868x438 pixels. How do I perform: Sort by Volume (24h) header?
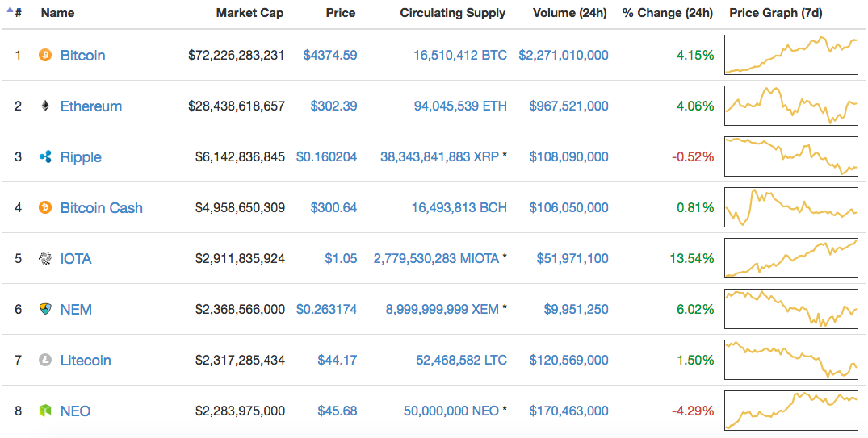point(569,13)
